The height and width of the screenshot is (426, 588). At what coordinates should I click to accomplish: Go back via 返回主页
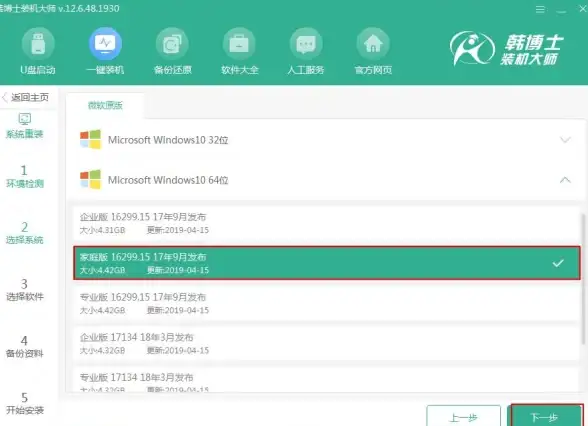pos(26,98)
